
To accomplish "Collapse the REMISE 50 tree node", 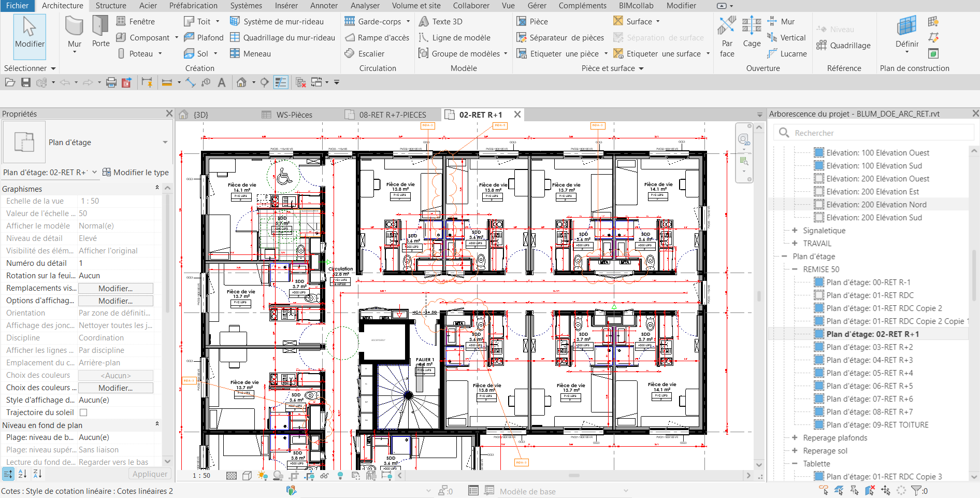I will (795, 269).
